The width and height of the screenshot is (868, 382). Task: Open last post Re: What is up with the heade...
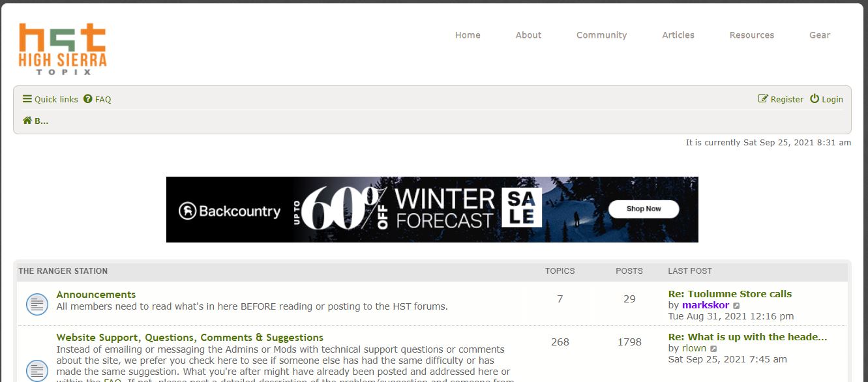(747, 337)
